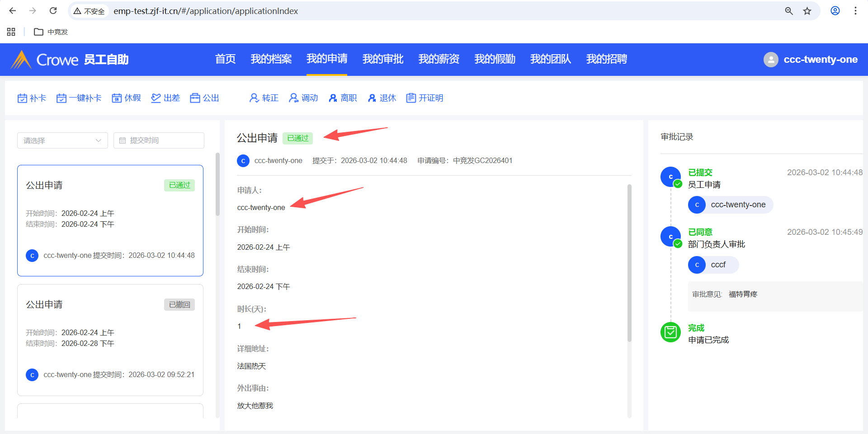The image size is (868, 434).
Task: Request a 开证明 certificate
Action: pos(425,98)
